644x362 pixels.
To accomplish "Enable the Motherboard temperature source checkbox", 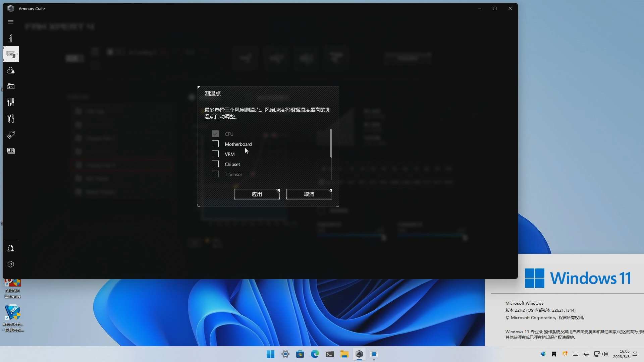I will pyautogui.click(x=215, y=144).
